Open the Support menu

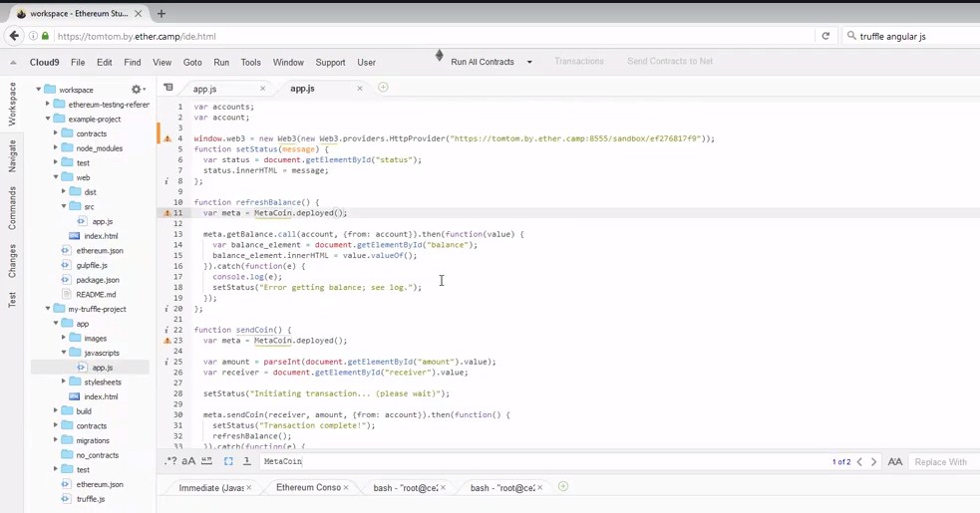(x=330, y=63)
